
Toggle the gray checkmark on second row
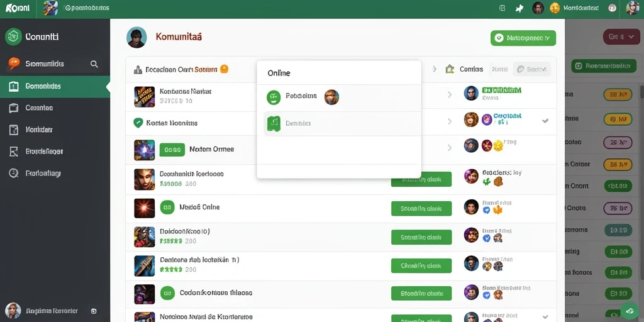pyautogui.click(x=545, y=121)
